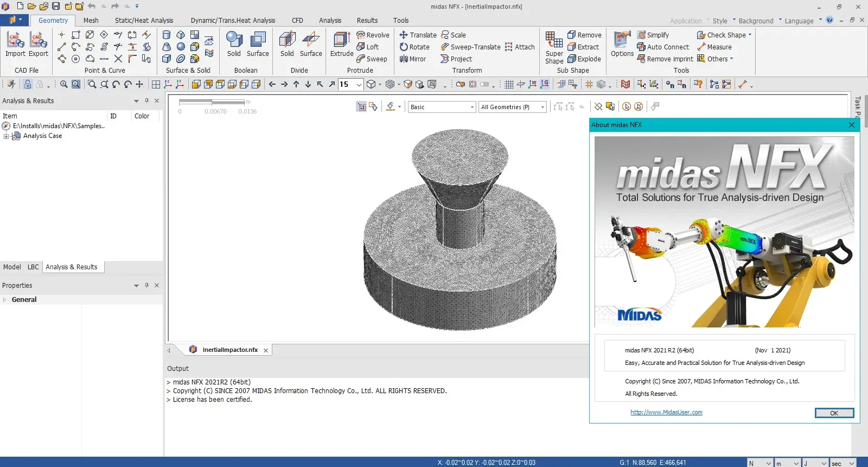Switch to the LBC panel tab

coord(33,267)
